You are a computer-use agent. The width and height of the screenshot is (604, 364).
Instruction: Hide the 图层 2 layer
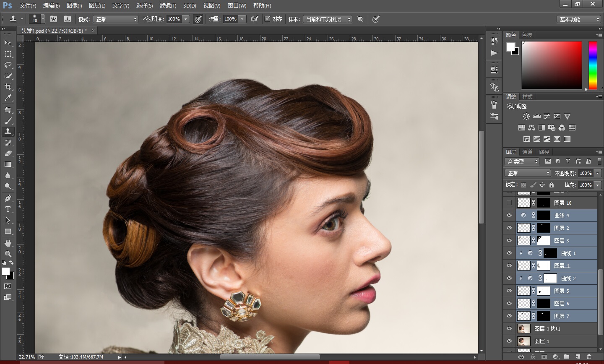[509, 228]
